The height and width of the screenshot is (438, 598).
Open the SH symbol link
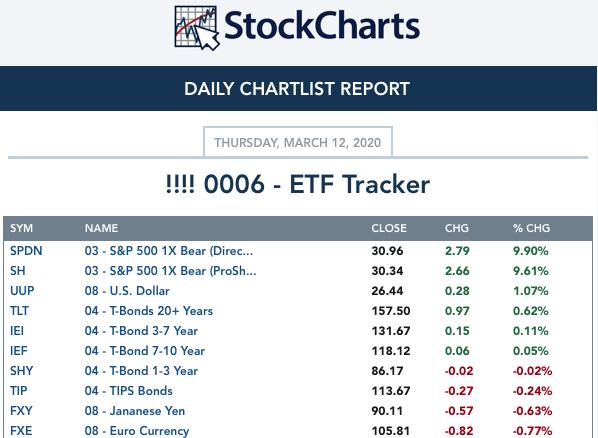click(18, 271)
